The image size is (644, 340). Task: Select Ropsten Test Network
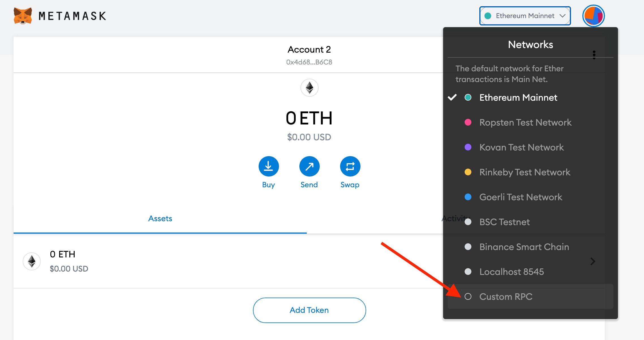(525, 122)
